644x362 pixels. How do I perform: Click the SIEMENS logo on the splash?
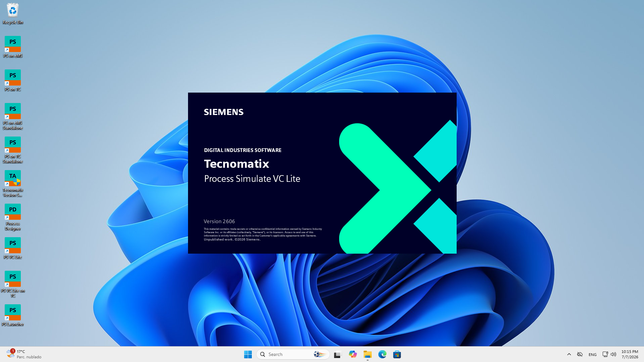click(x=224, y=112)
